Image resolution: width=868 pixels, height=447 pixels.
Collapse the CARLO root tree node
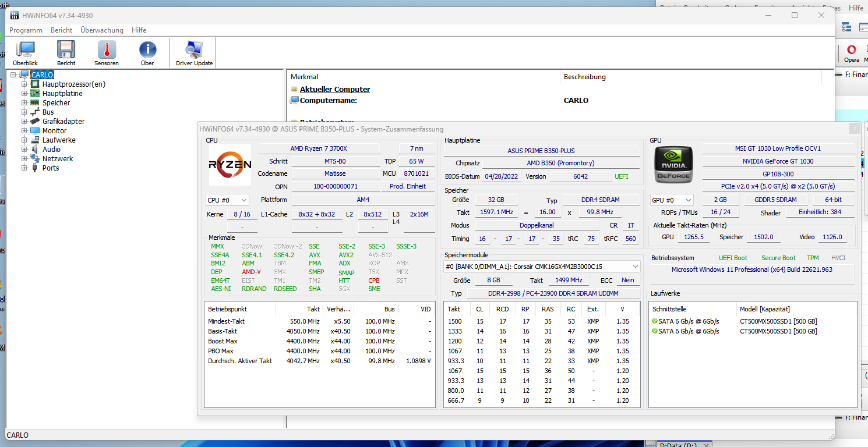point(13,75)
